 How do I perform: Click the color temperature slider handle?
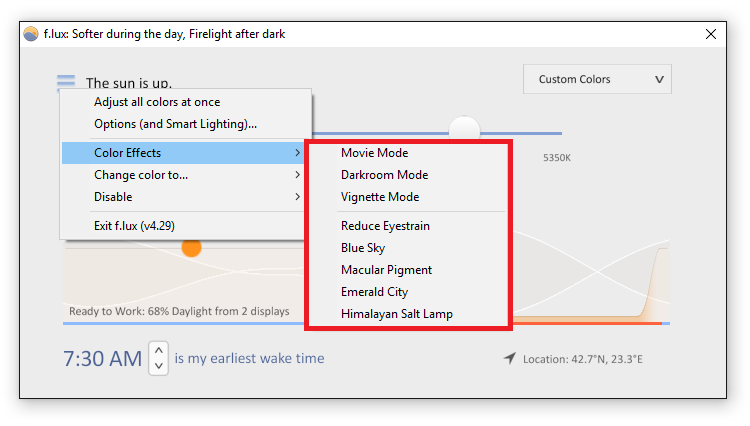point(464,128)
